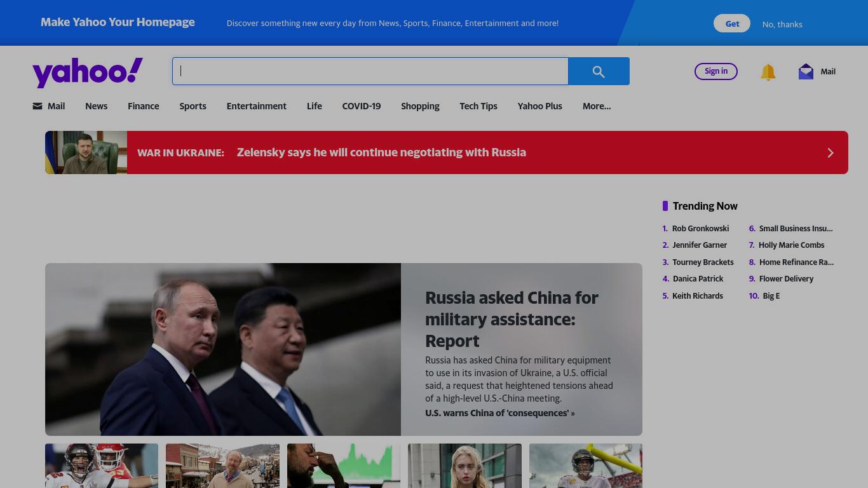Expand the More... navigation menu
The image size is (868, 488).
(x=597, y=106)
